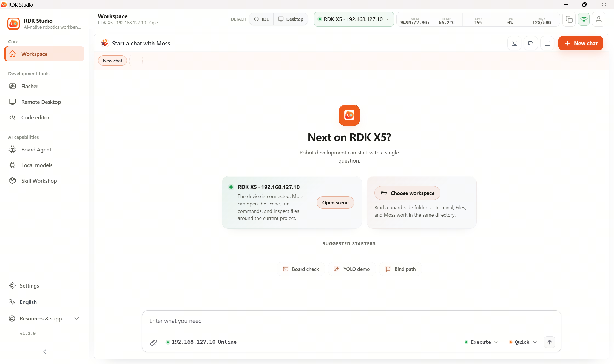
Task: Click the BPU 0% indicator
Action: click(510, 21)
